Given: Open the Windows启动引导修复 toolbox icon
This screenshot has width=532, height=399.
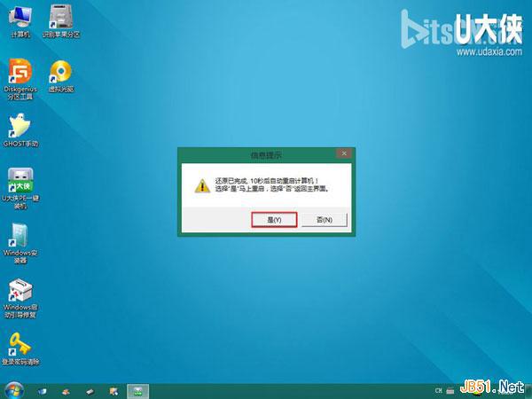Looking at the screenshot, I should click(x=20, y=299).
